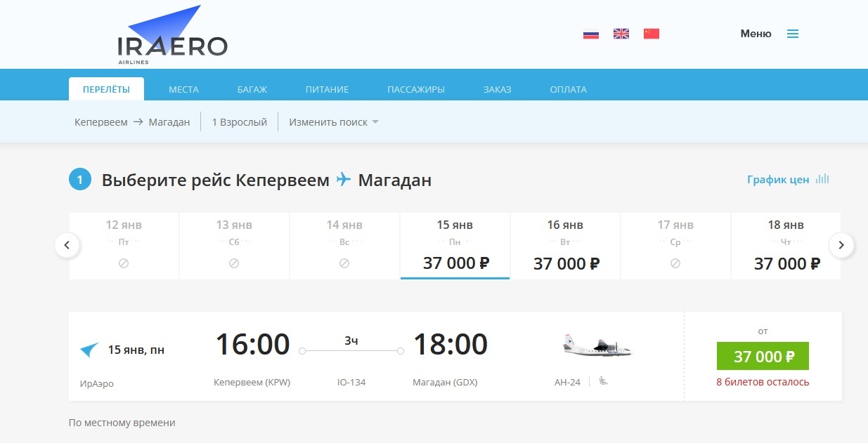This screenshot has width=868, height=443.
Task: Click the AN-24 aircraft image
Action: pyautogui.click(x=597, y=345)
